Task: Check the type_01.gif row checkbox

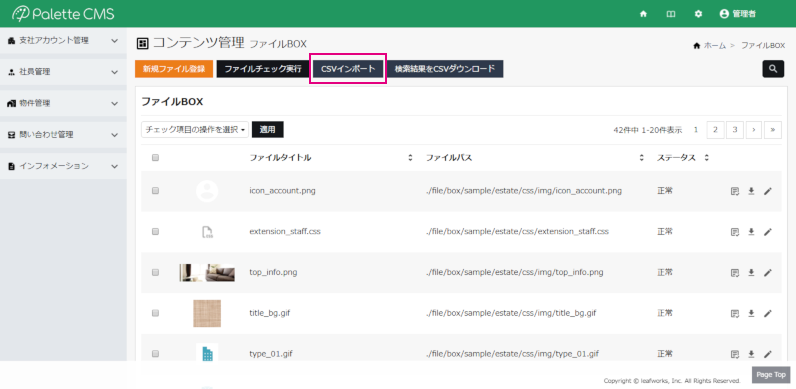Action: 155,353
